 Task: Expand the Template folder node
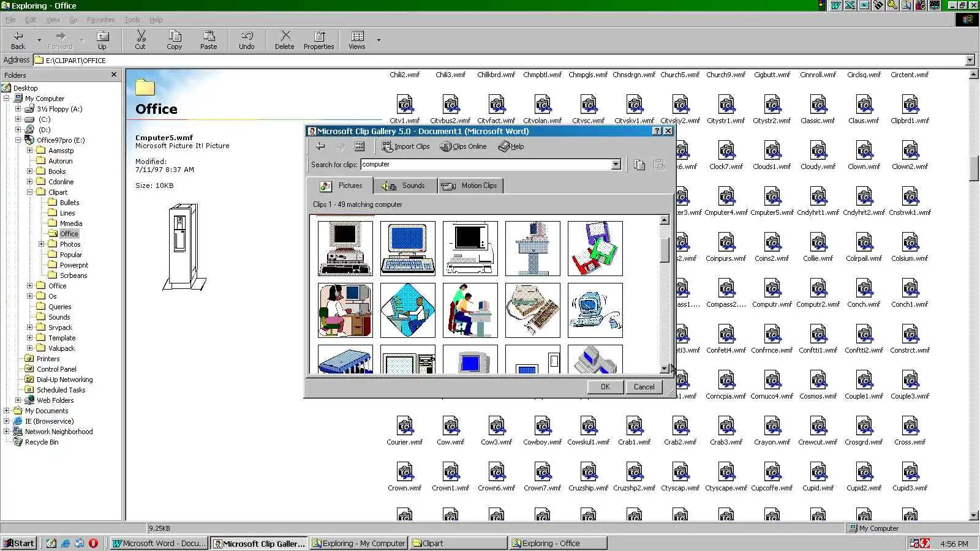(x=29, y=338)
